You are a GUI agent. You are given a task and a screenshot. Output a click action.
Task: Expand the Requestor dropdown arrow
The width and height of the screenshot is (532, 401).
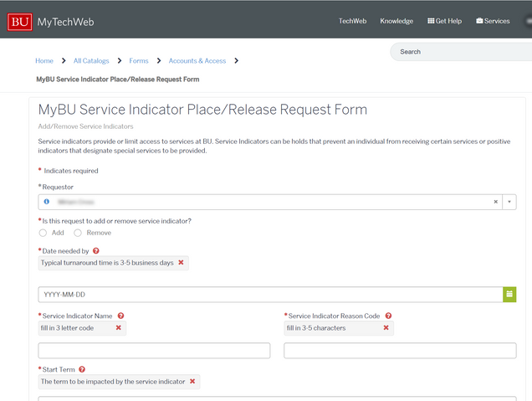coord(509,202)
